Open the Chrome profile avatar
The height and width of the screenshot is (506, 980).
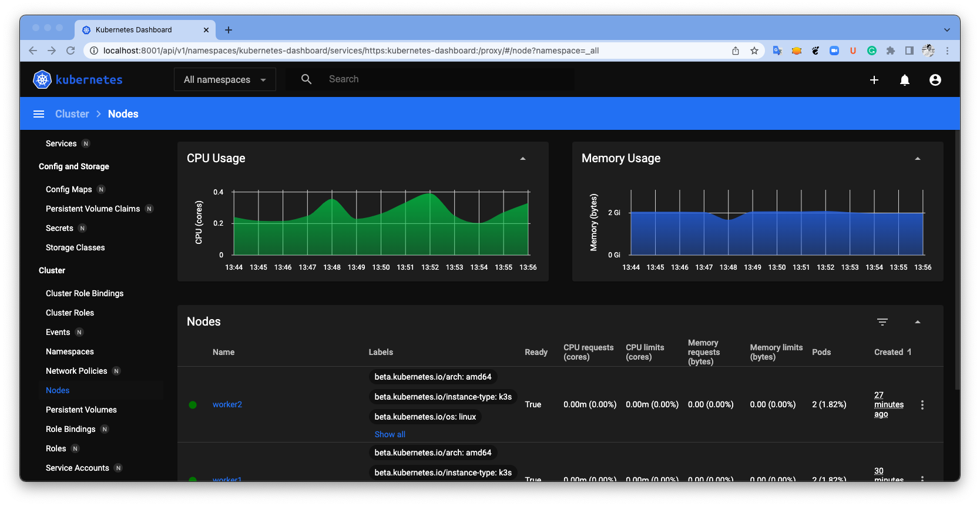pyautogui.click(x=928, y=51)
